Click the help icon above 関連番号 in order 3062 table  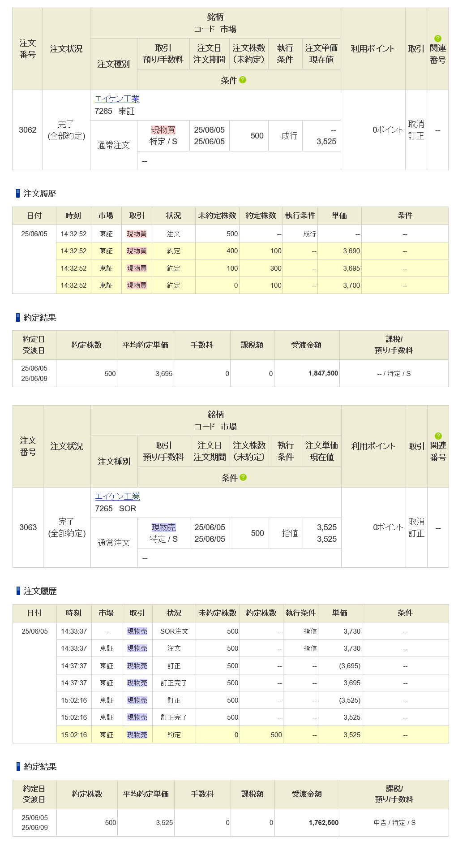click(x=438, y=39)
